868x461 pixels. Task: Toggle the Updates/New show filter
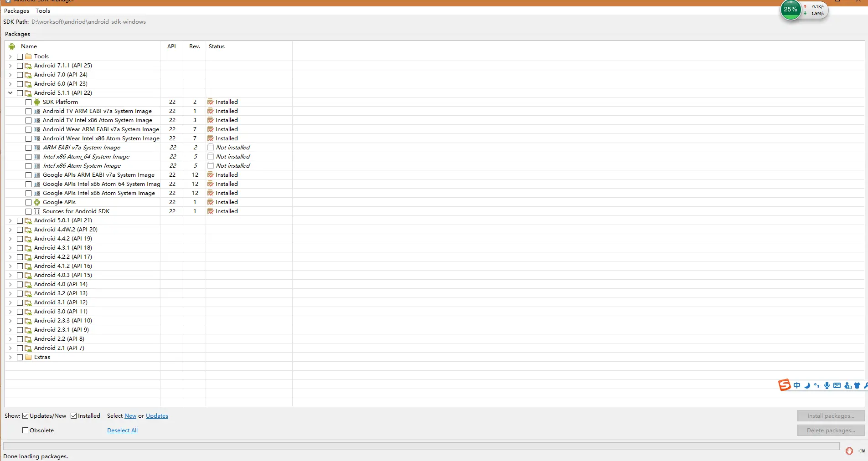(26, 416)
